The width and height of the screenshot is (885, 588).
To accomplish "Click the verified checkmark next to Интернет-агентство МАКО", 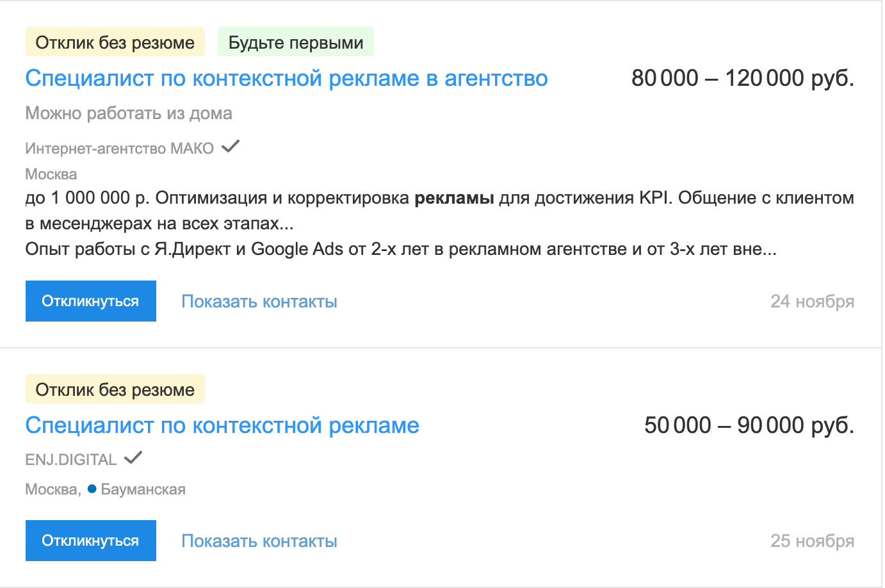I will (x=230, y=147).
